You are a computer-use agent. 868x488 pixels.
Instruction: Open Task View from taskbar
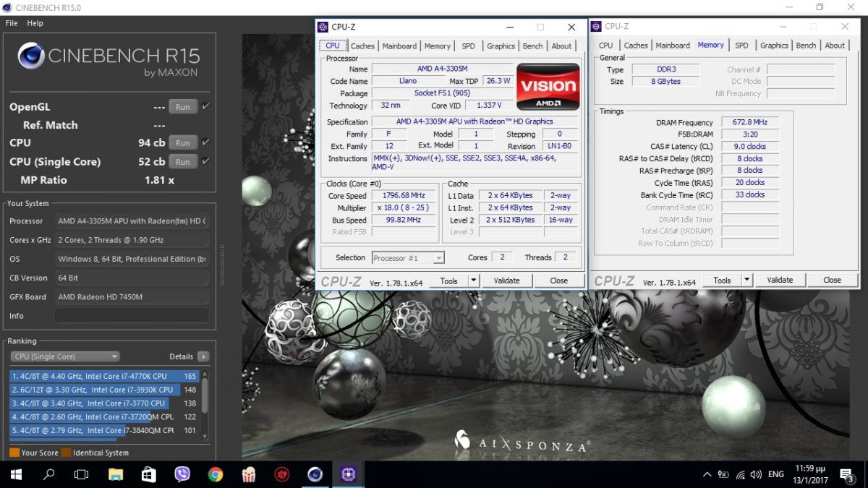coord(82,475)
